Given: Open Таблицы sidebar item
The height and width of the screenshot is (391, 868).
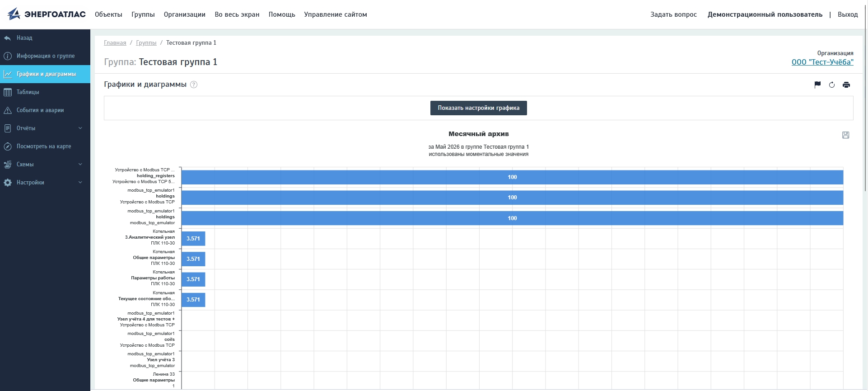Looking at the screenshot, I should [x=45, y=92].
